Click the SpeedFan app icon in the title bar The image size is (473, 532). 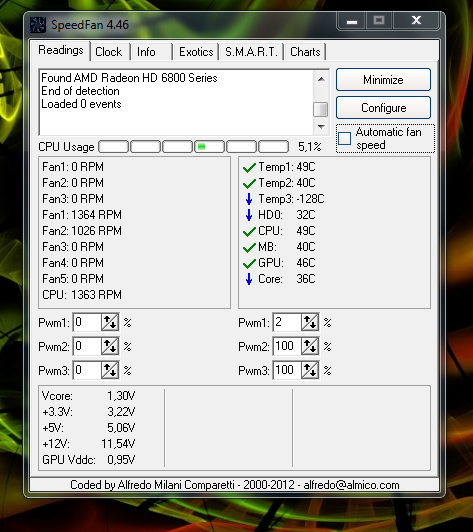[x=38, y=24]
